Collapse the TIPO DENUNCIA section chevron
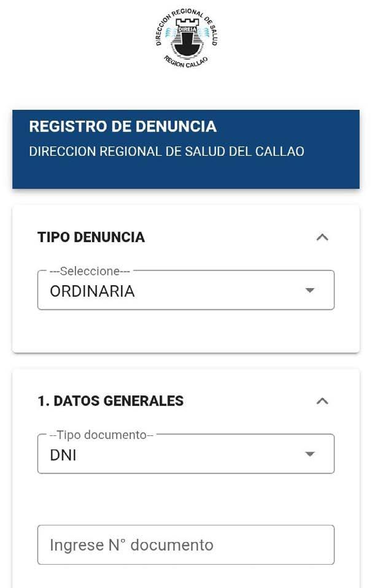372x588 pixels. [x=322, y=237]
